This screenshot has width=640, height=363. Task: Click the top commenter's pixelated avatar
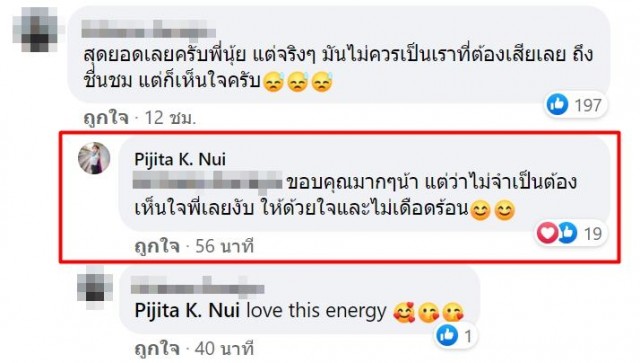[x=38, y=29]
